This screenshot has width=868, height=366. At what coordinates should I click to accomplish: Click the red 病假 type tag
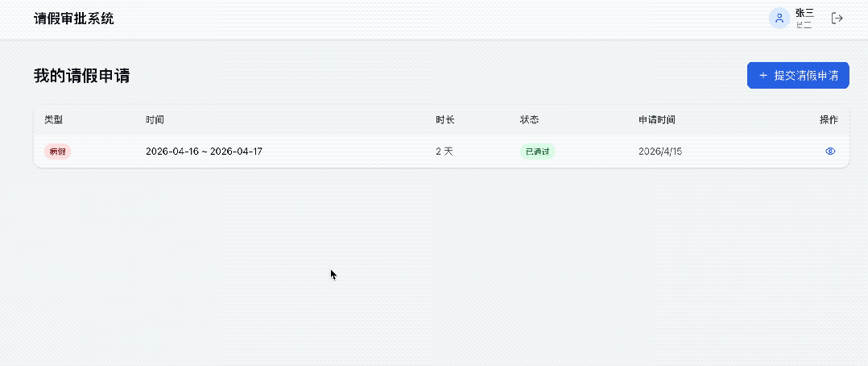[x=57, y=152]
